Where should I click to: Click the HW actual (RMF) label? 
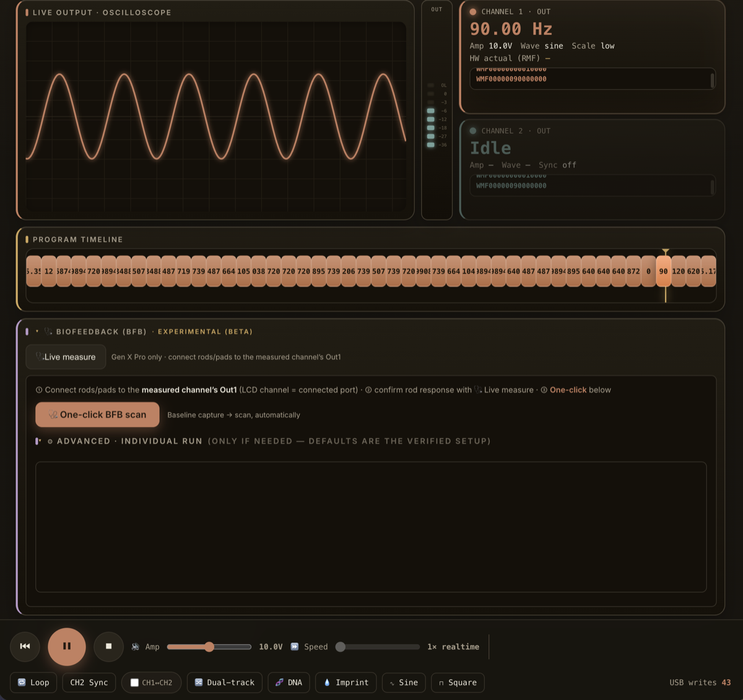(505, 58)
